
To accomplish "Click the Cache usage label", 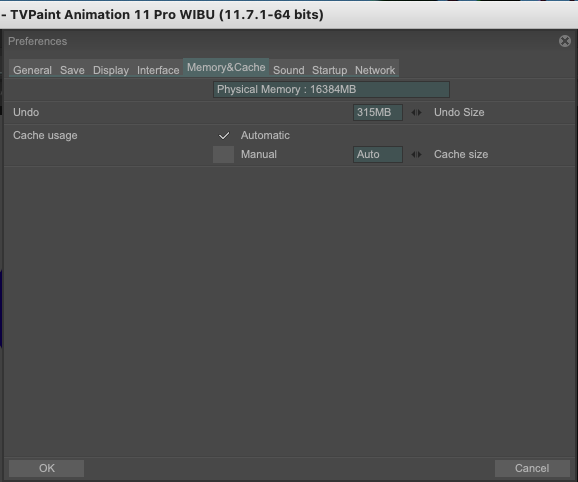I will [45, 136].
